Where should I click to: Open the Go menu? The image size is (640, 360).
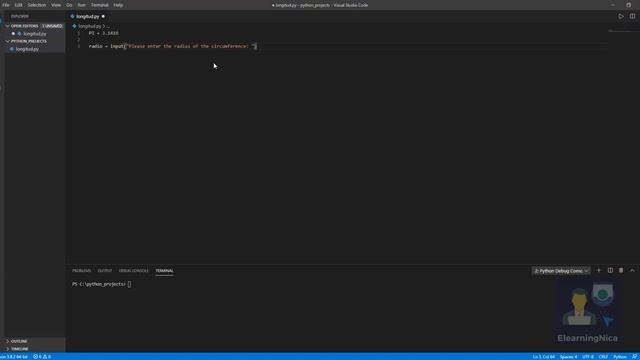[x=69, y=5]
